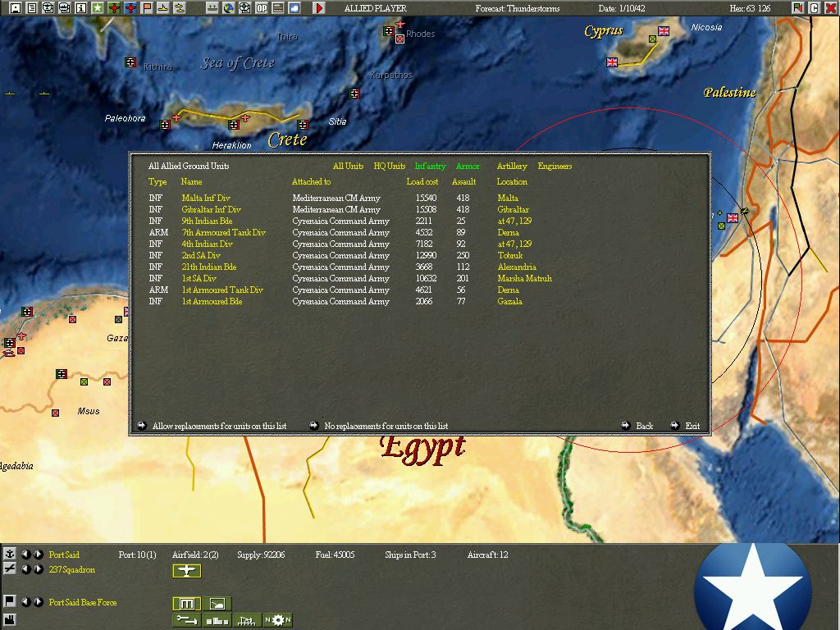Toggle the Infantry filter

(430, 166)
